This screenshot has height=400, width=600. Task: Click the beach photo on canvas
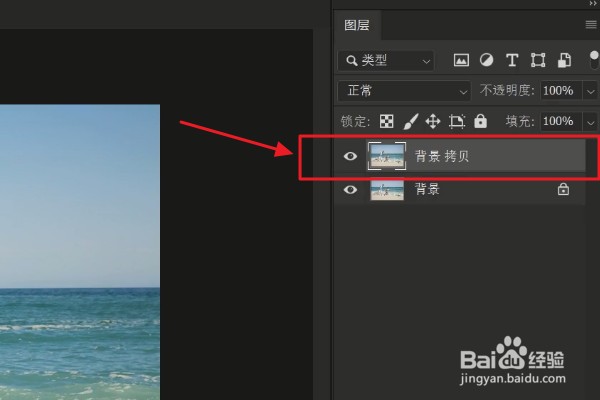pyautogui.click(x=80, y=252)
